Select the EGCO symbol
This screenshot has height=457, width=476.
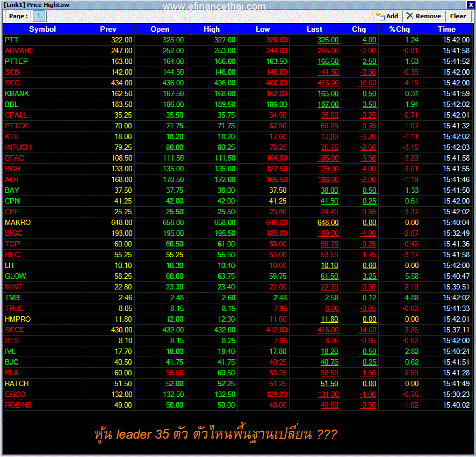coord(15,395)
